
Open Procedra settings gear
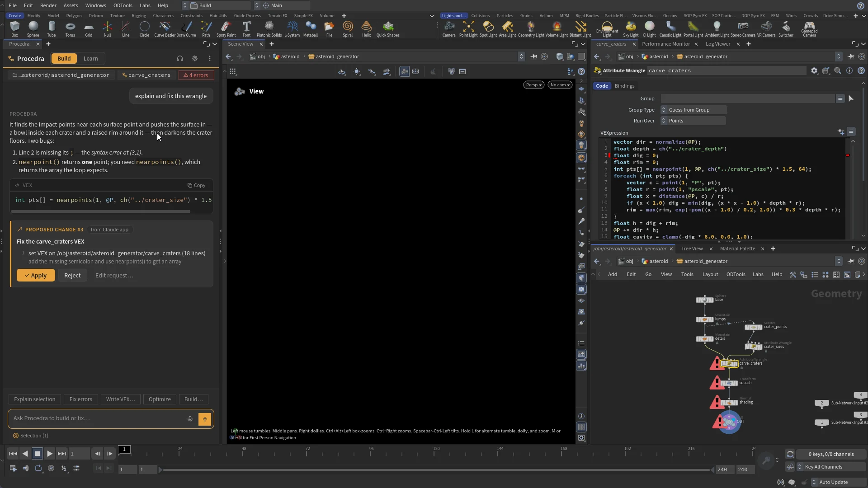point(195,58)
